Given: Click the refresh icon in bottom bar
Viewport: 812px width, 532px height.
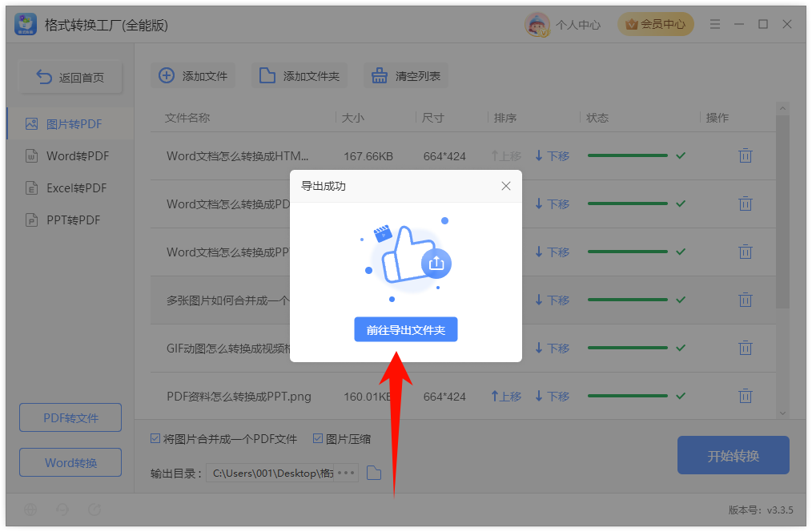Looking at the screenshot, I should [94, 510].
